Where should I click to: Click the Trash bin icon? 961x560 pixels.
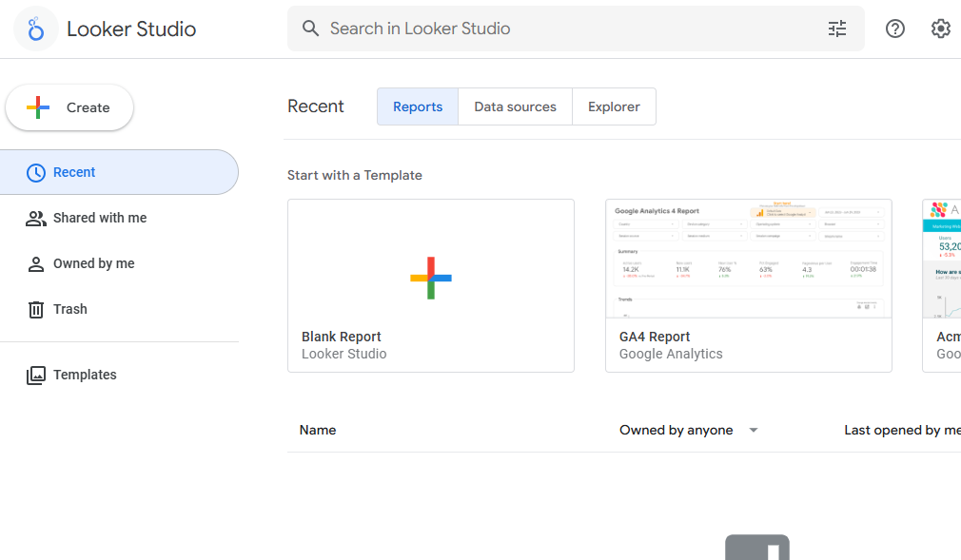tap(36, 309)
